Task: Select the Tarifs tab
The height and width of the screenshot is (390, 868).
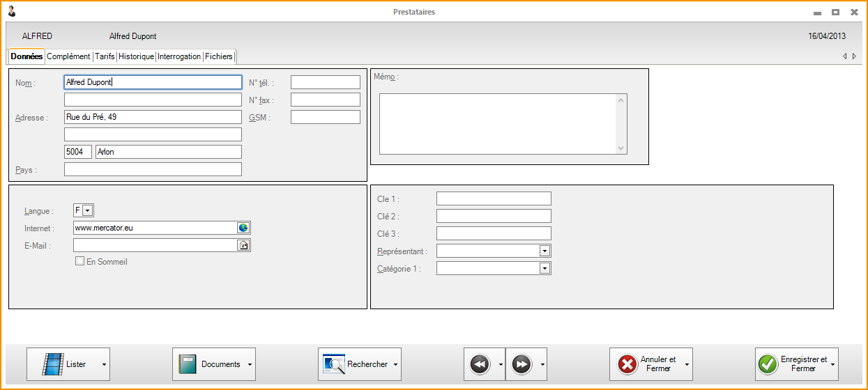Action: point(105,56)
